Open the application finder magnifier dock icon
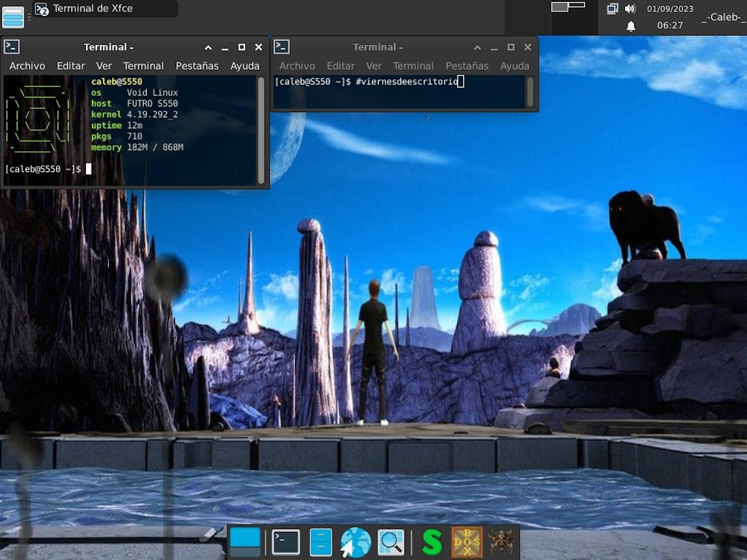747x560 pixels. (x=391, y=542)
